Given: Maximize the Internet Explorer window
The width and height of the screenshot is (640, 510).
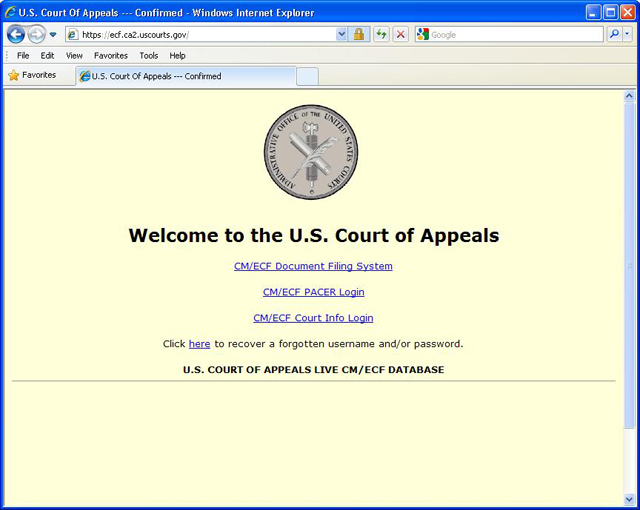Looking at the screenshot, I should point(611,13).
